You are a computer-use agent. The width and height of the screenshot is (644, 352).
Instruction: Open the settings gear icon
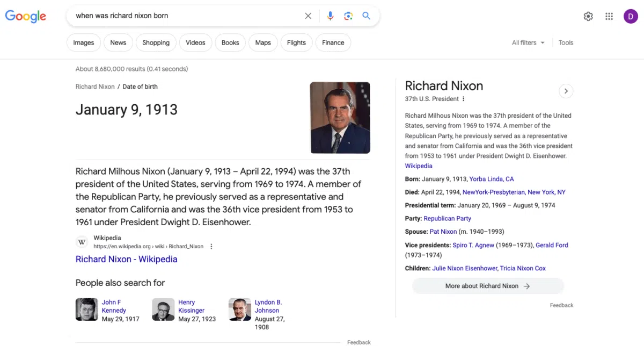pos(588,17)
